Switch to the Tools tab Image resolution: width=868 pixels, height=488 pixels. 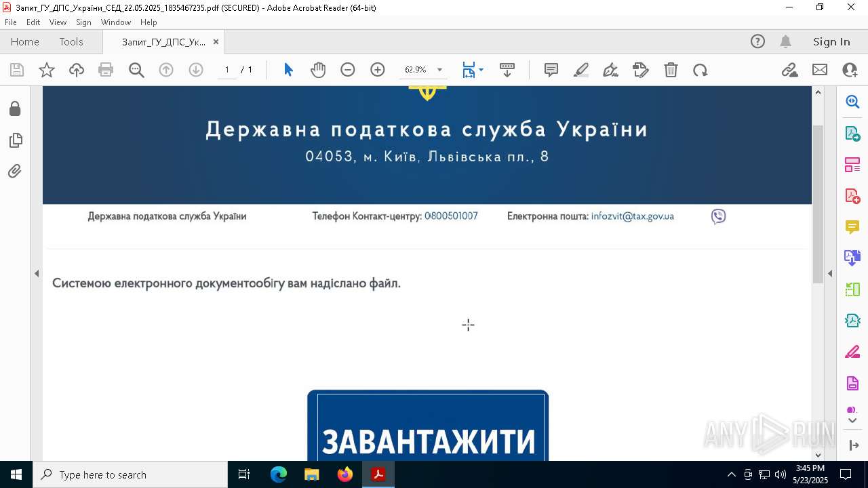pos(71,41)
